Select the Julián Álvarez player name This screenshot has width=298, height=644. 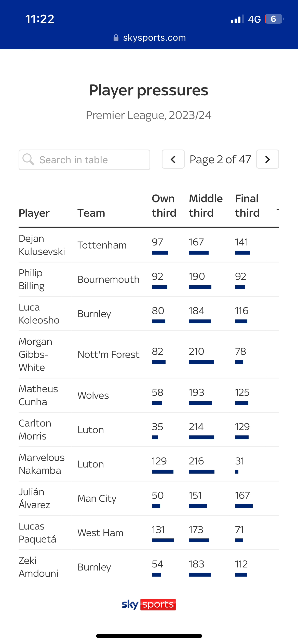click(34, 498)
